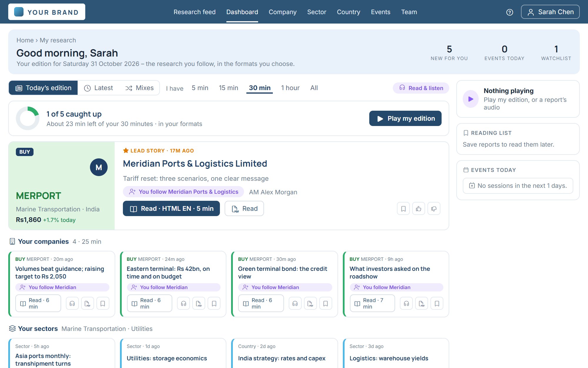Open PDF of Green terminal bond report
588x368 pixels.
pyautogui.click(x=310, y=304)
